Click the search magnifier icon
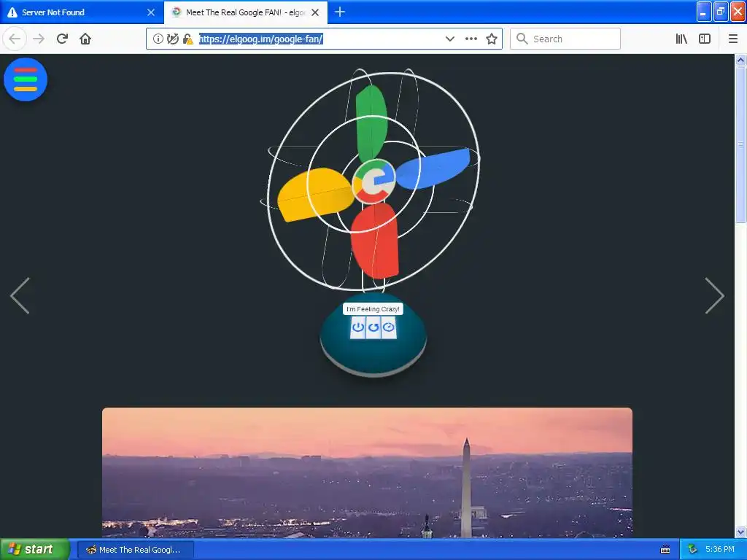The width and height of the screenshot is (747, 560). pos(522,39)
